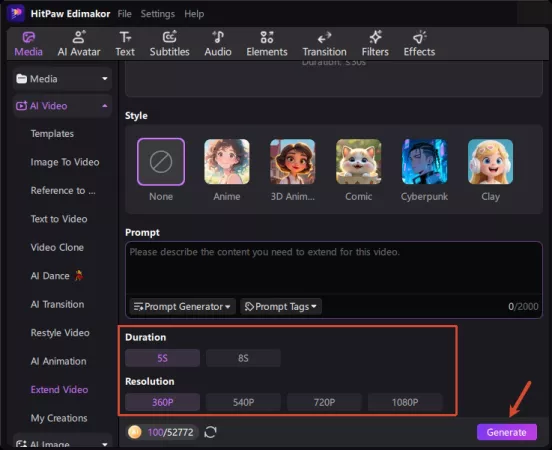Set duration to 5S
Screen dimensions: 552x450
(162, 358)
